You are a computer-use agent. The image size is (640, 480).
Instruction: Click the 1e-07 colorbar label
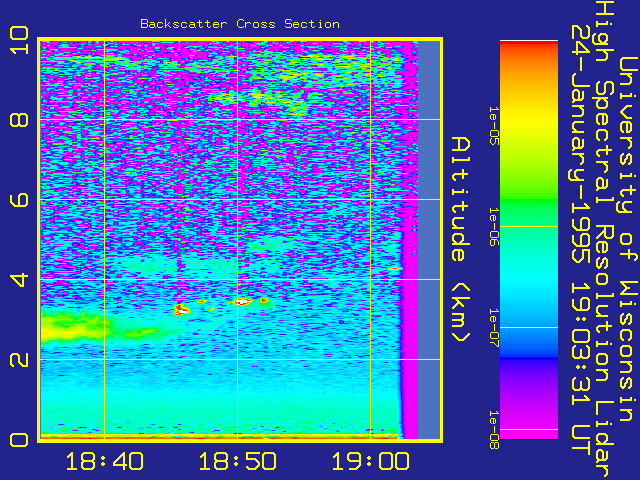pos(494,328)
